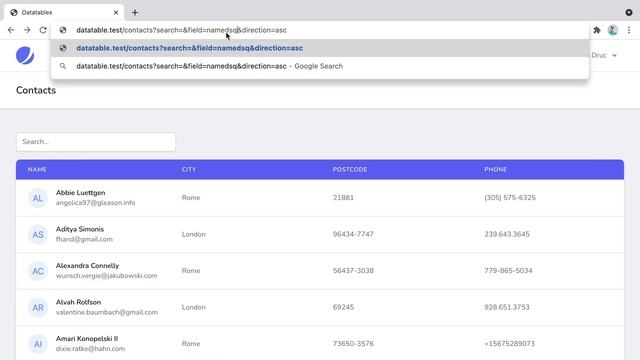This screenshot has width=640, height=360.
Task: Click the AS avatar for Aditya Simonis
Action: 38,234
